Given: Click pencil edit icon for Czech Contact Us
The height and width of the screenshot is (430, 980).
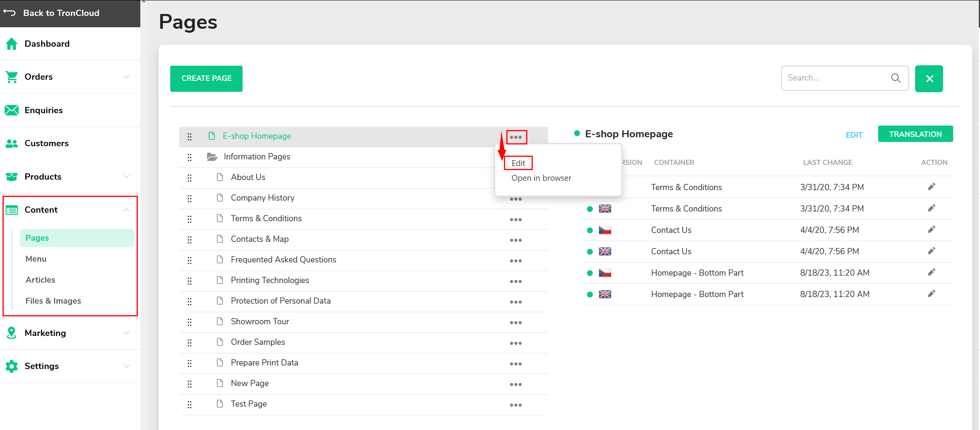Looking at the screenshot, I should 931,230.
